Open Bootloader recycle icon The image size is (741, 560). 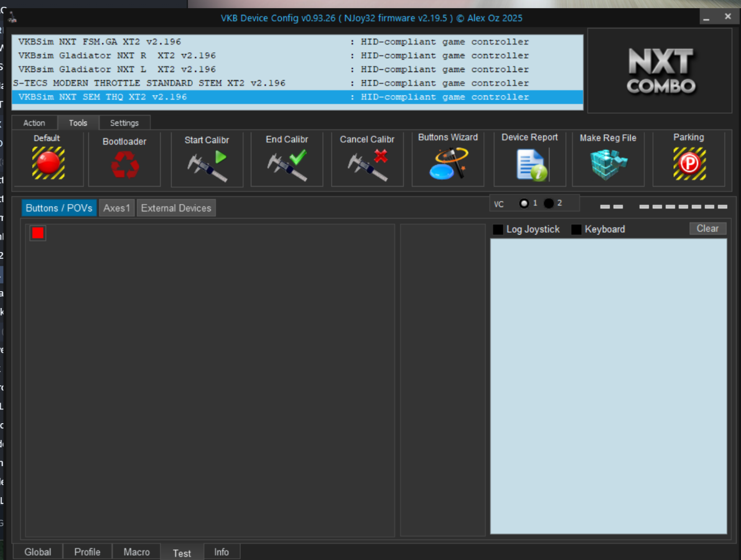(124, 165)
